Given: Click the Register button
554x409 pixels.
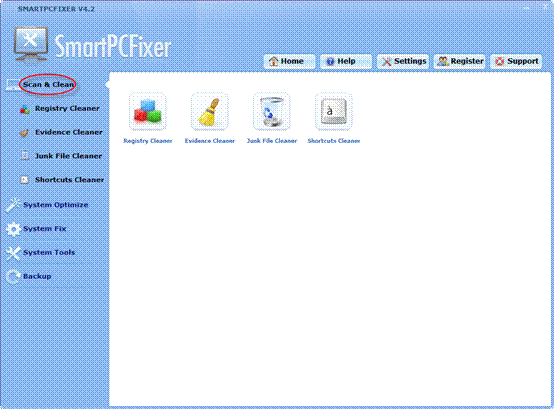Looking at the screenshot, I should pos(459,61).
